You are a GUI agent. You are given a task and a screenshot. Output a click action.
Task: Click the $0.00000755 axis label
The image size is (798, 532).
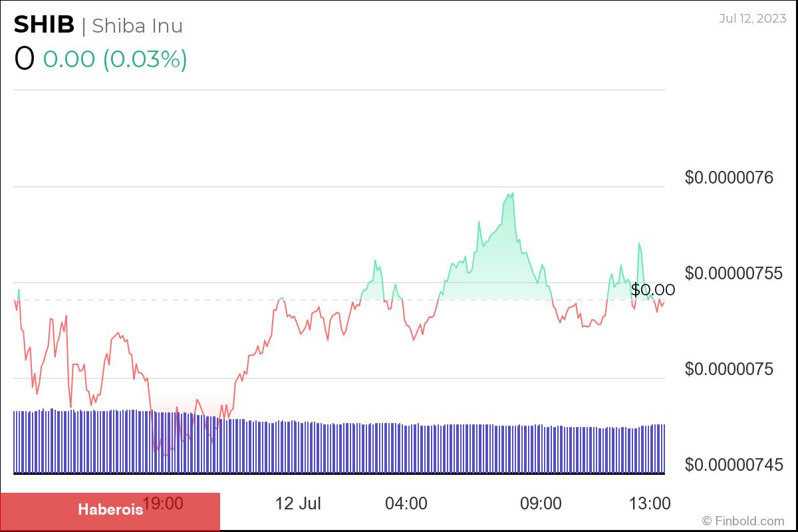coord(734,273)
